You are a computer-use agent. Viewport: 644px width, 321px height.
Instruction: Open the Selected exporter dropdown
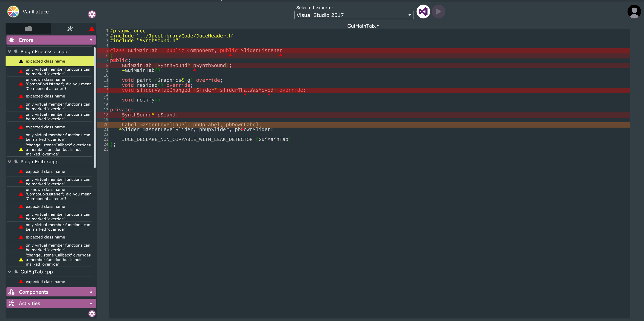pyautogui.click(x=354, y=15)
